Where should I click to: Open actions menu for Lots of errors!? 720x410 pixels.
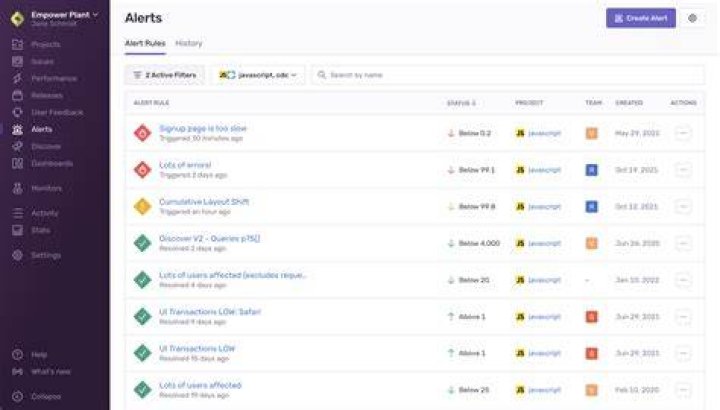683,170
